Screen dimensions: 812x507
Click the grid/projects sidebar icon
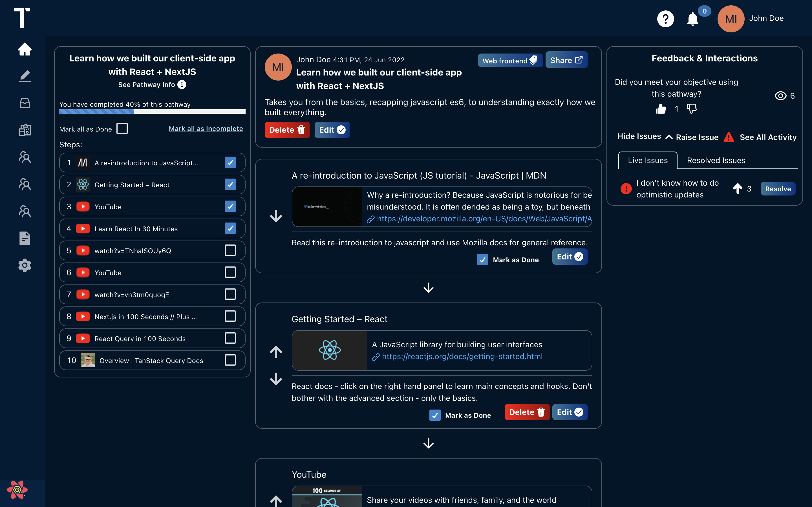point(24,130)
